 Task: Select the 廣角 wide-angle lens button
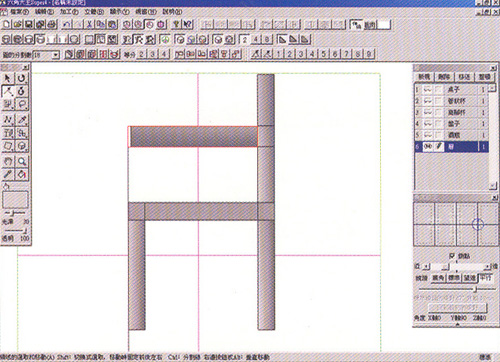[x=438, y=278]
